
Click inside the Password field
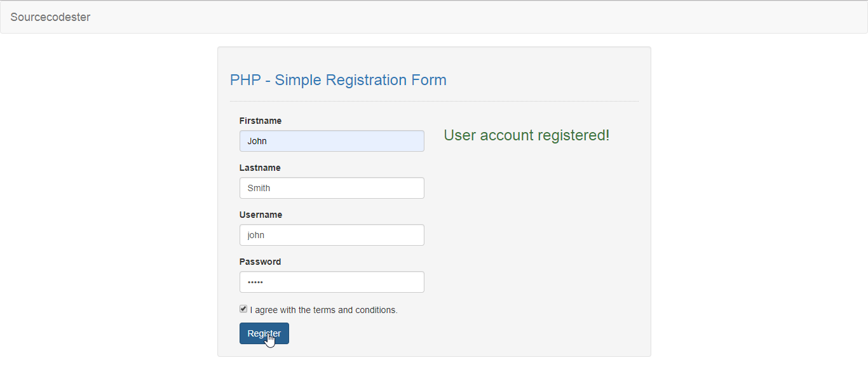click(x=331, y=281)
